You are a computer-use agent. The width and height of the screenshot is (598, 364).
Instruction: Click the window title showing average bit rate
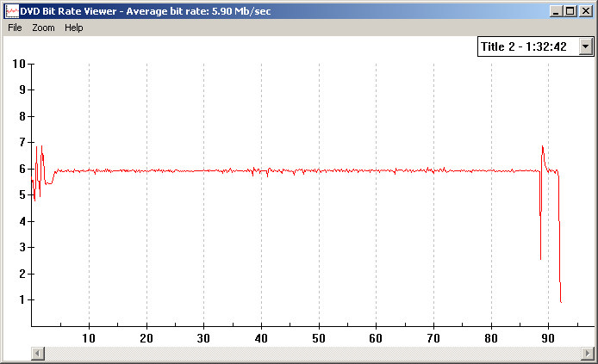[x=146, y=11]
